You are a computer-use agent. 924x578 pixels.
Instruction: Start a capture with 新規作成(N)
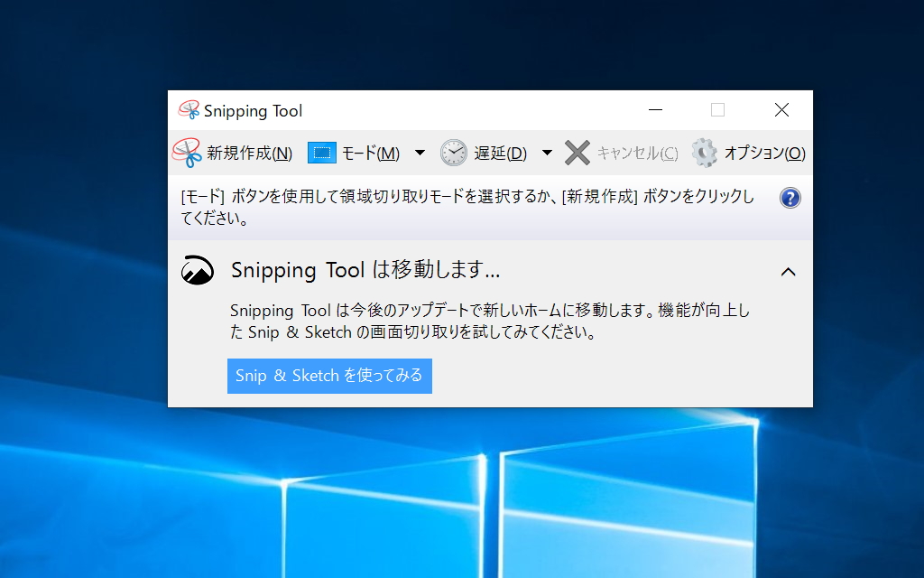(246, 153)
